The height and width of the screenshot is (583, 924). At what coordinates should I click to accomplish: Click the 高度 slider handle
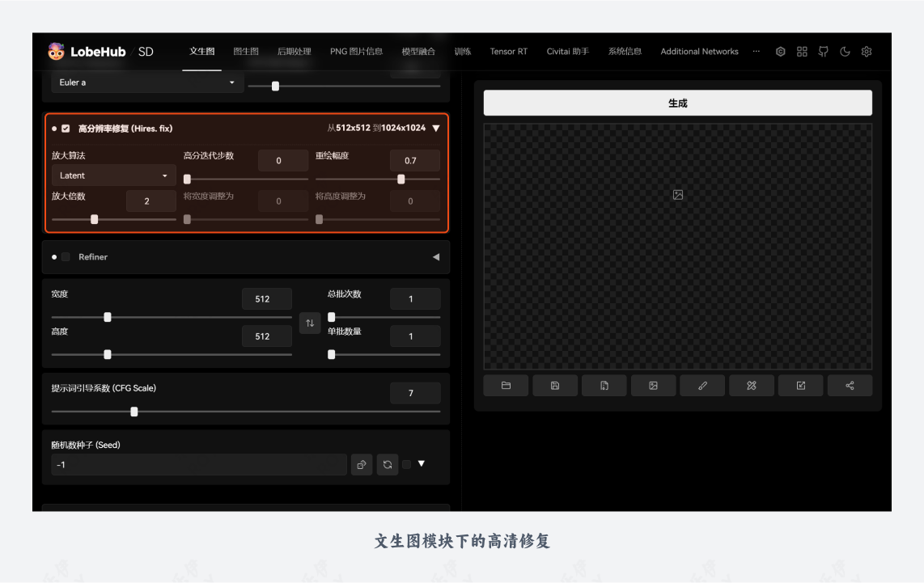tap(108, 354)
